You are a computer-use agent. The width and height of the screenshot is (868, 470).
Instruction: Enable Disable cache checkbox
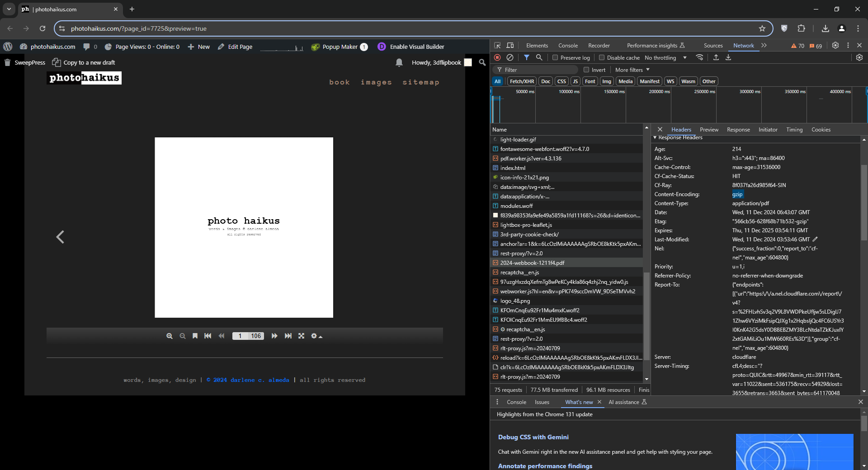click(602, 57)
